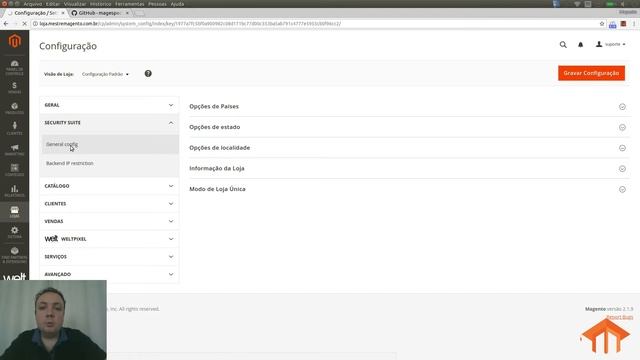Open the Relatórios bar chart sidebar icon
Image resolution: width=640 pixels, height=360 pixels.
[x=14, y=191]
